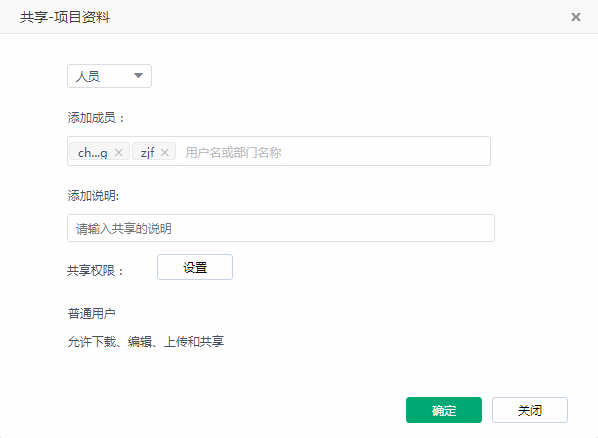The height and width of the screenshot is (438, 598).
Task: Remove the zjf member tag
Action: coord(165,153)
